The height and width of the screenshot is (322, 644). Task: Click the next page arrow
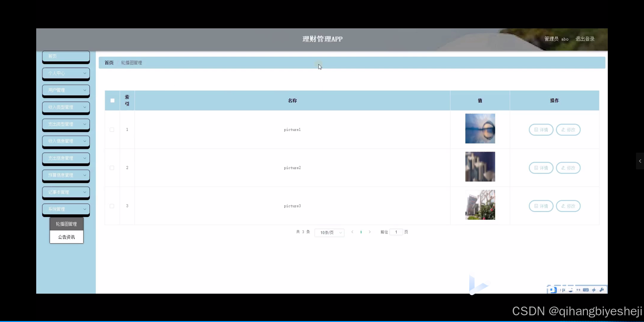(370, 232)
